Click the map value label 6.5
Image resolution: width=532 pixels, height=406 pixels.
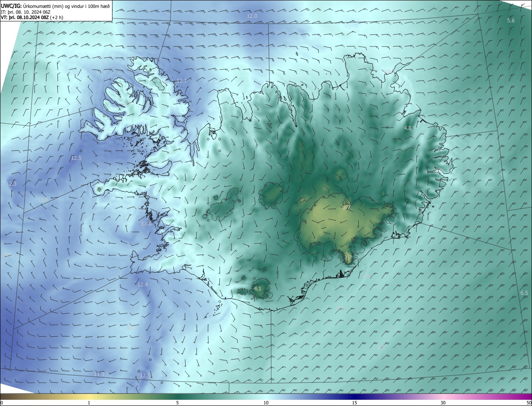pyautogui.click(x=524, y=293)
